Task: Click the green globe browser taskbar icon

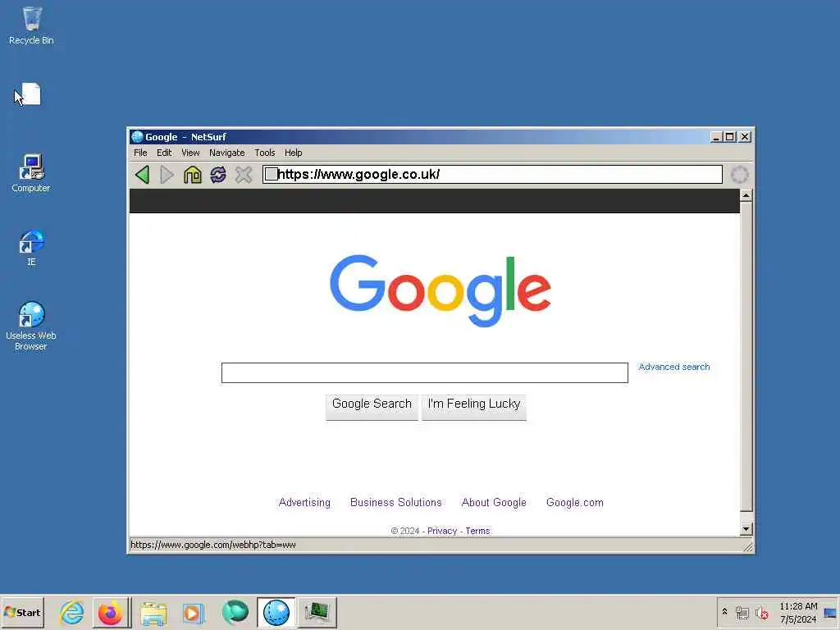Action: (235, 612)
